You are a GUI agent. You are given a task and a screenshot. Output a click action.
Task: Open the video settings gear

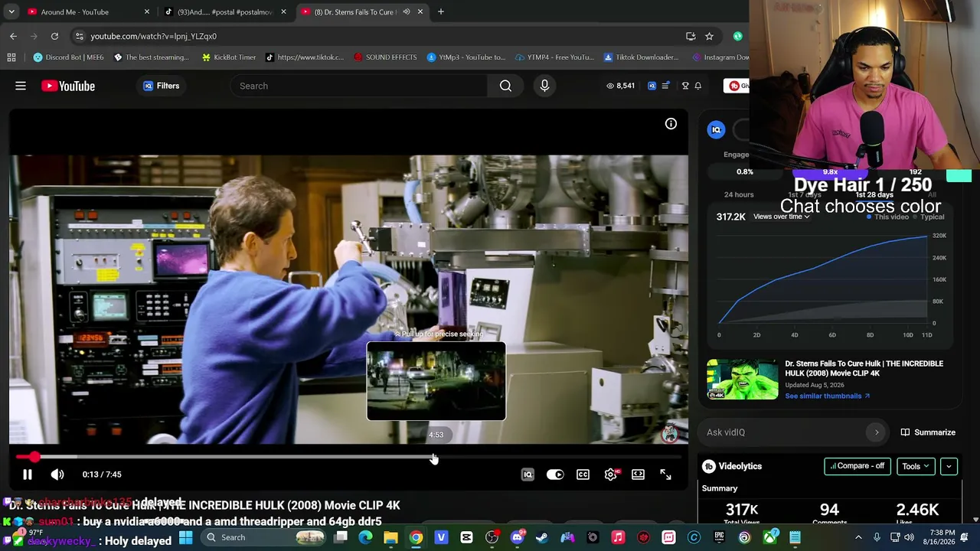point(611,474)
